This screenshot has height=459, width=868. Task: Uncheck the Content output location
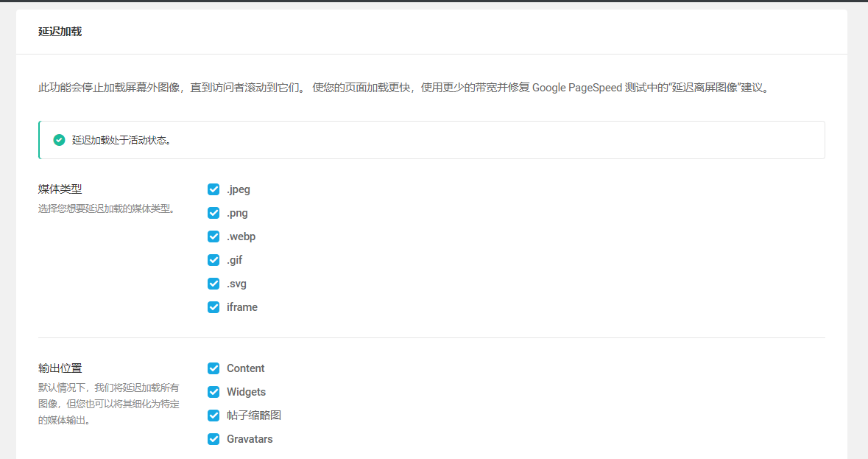tap(213, 368)
